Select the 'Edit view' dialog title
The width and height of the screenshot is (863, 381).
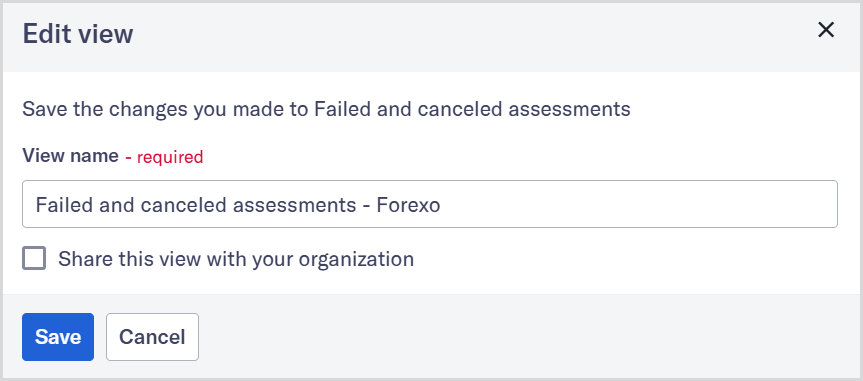click(78, 34)
